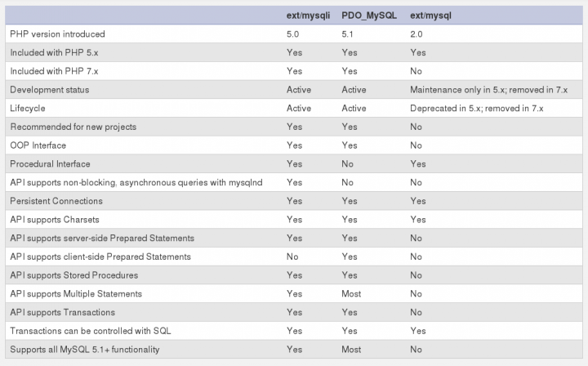Click "Most" in the Multiple Statements row
Screen dimensions: 588x366
tap(353, 294)
